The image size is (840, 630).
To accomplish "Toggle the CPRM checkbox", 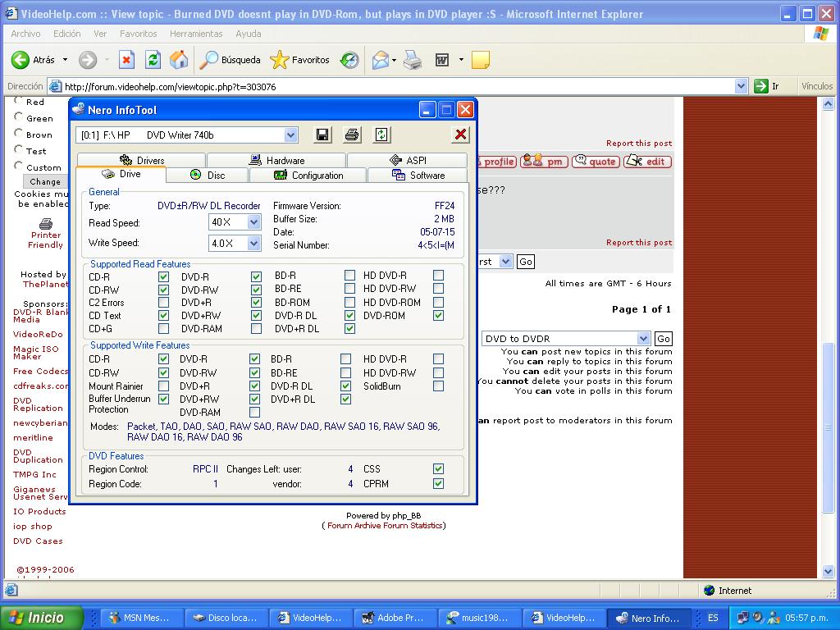I will [438, 483].
